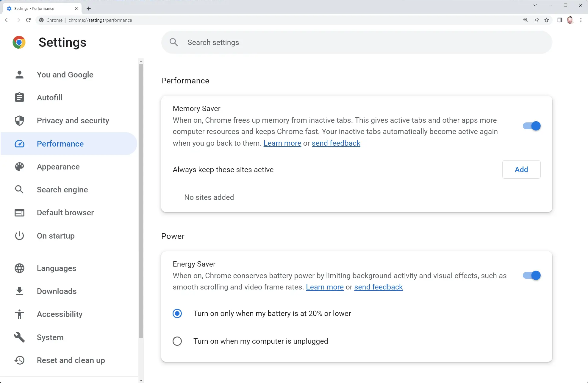This screenshot has width=588, height=383.
Task: Click the Chrome logo beside Settings
Action: [x=19, y=42]
